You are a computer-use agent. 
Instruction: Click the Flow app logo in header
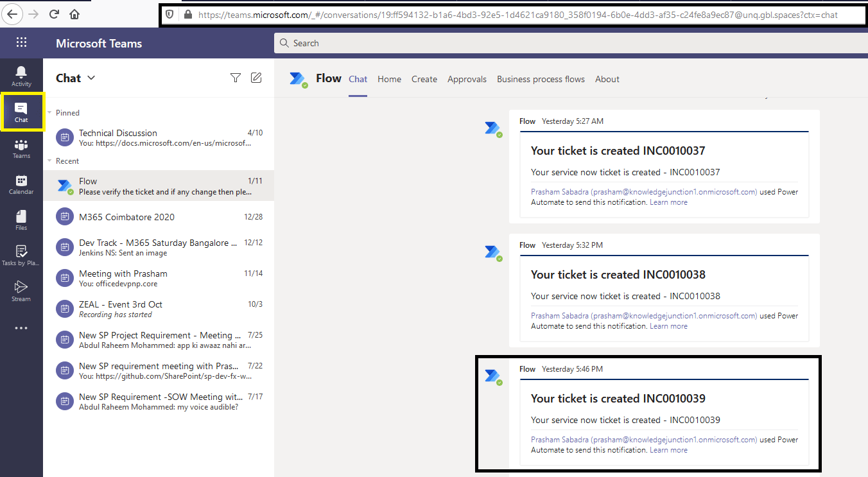coord(299,80)
